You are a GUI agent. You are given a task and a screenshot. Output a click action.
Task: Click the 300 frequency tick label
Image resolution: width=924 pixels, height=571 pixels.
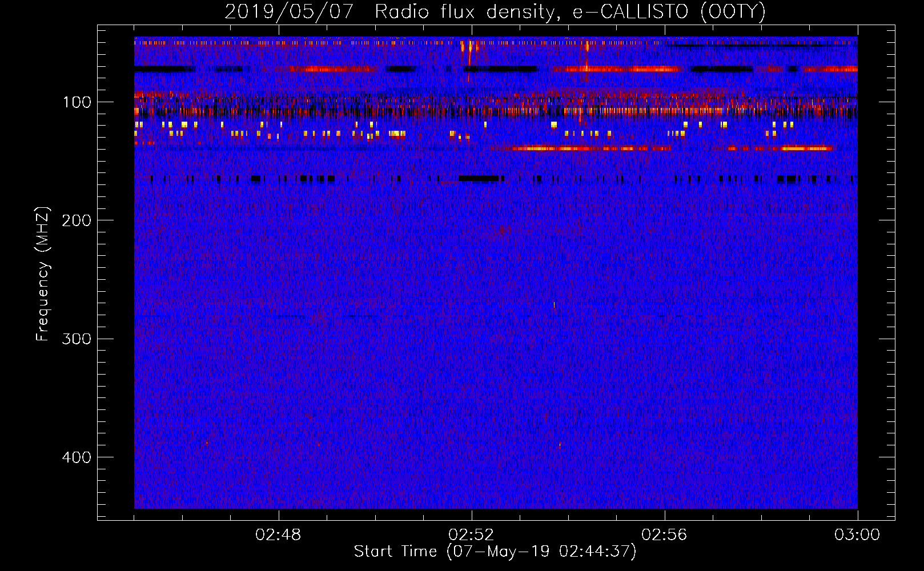point(76,339)
